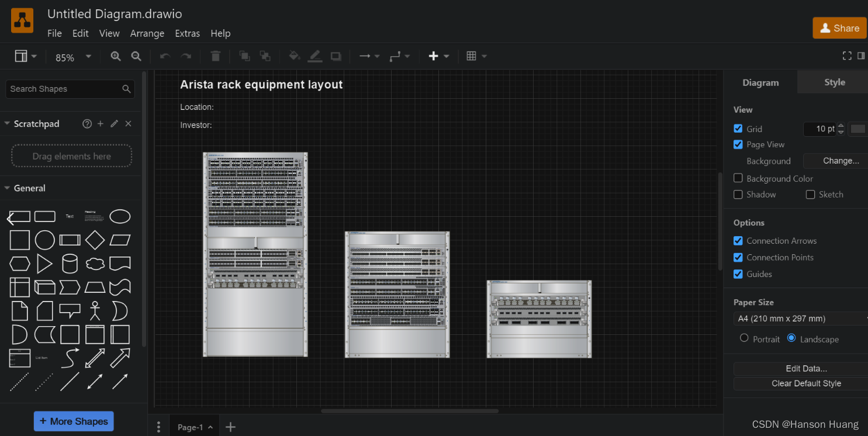Toggle the Connection Arrows checkbox
The width and height of the screenshot is (868, 436).
coord(738,240)
